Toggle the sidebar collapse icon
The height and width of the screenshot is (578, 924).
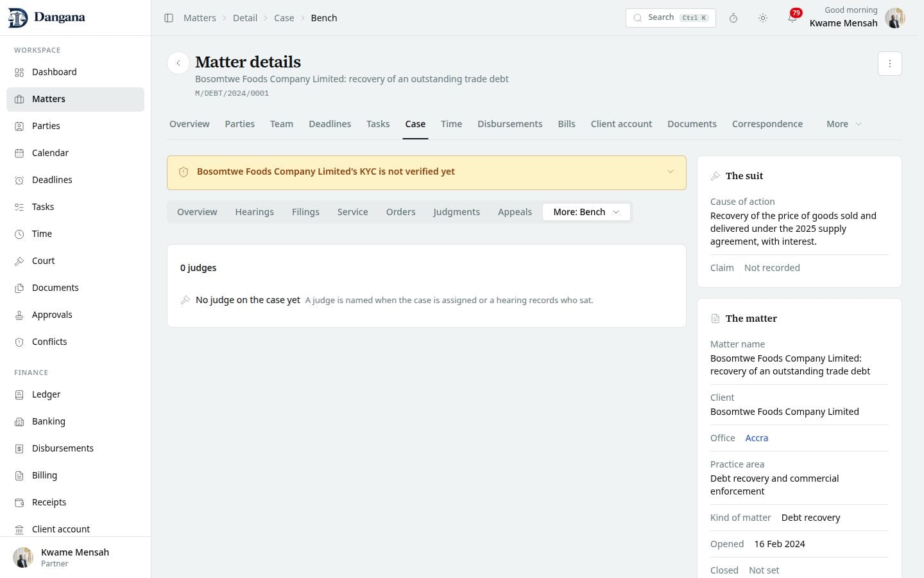coord(169,18)
